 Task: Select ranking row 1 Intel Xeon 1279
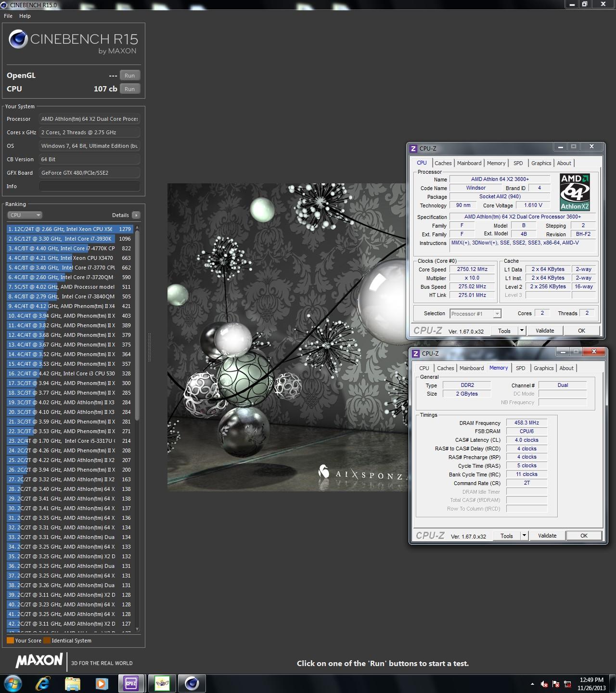[x=69, y=229]
